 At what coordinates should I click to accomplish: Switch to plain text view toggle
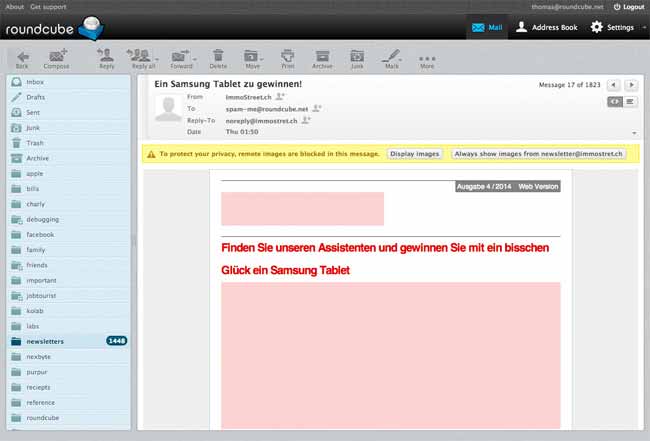click(630, 102)
